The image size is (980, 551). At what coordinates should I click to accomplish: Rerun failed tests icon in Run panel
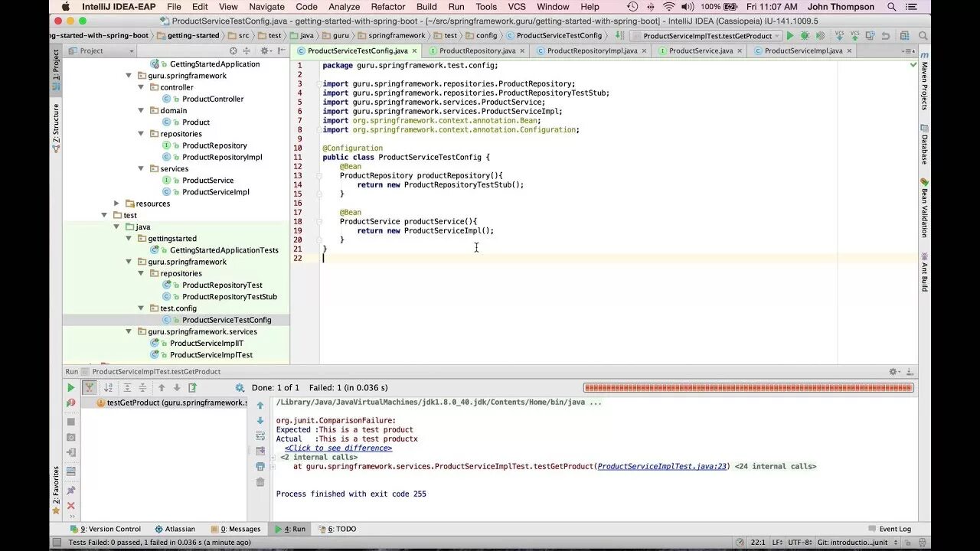[70, 403]
